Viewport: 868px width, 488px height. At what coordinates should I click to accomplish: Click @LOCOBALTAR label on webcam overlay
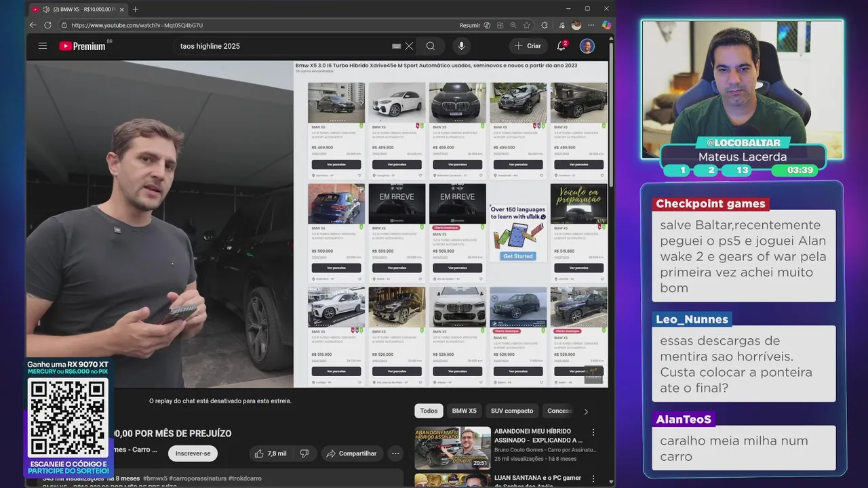(x=743, y=143)
